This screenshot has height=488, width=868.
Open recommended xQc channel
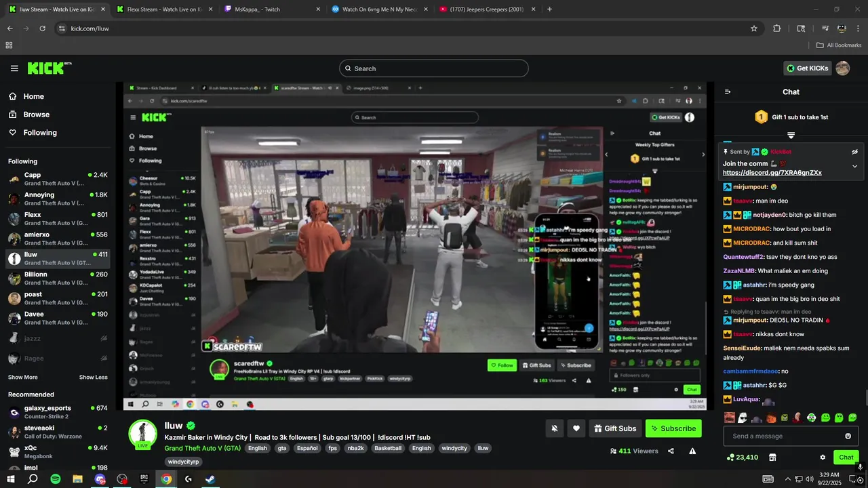pos(58,451)
